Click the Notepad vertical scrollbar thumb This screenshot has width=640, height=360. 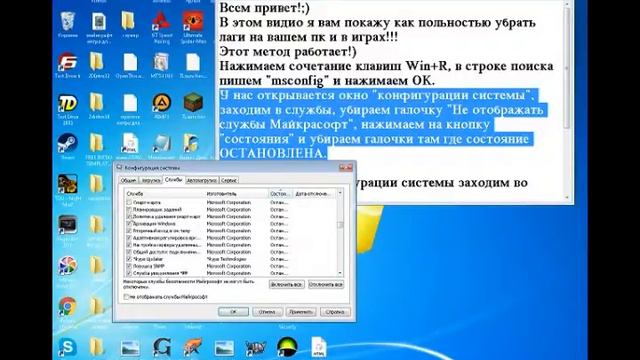click(x=567, y=67)
